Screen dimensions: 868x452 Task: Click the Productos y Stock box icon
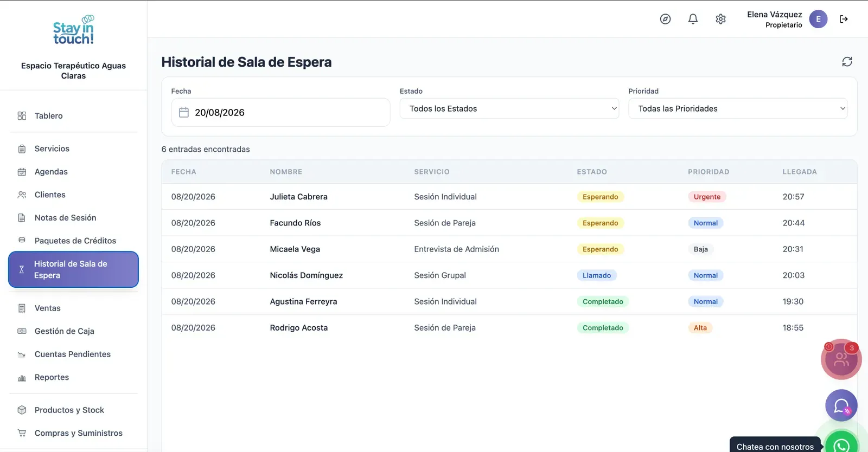(22, 410)
